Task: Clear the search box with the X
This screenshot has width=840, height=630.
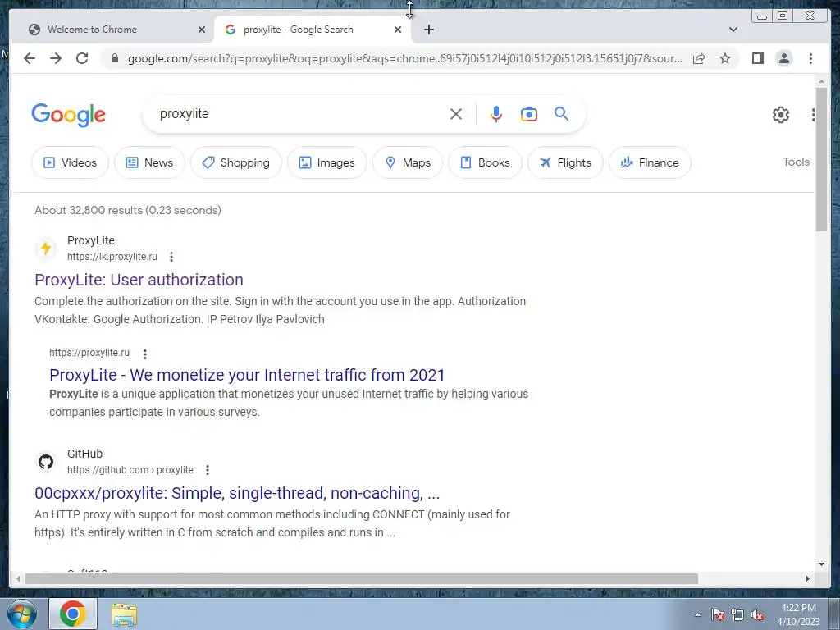Action: click(456, 114)
